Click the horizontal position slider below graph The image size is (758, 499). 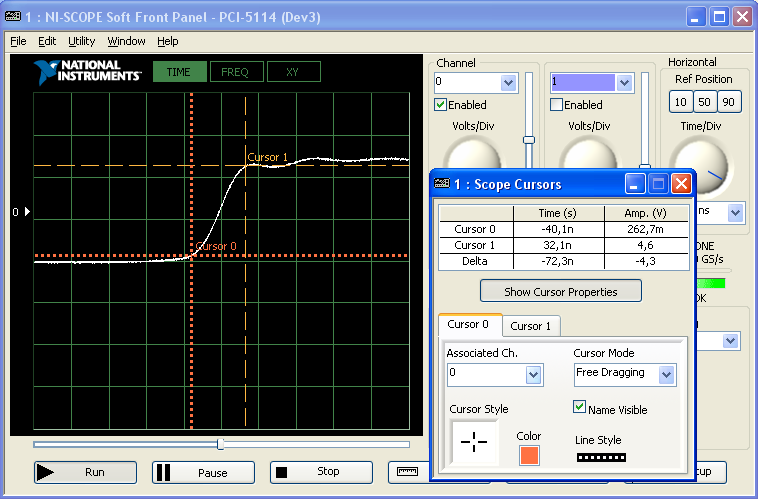tap(221, 444)
